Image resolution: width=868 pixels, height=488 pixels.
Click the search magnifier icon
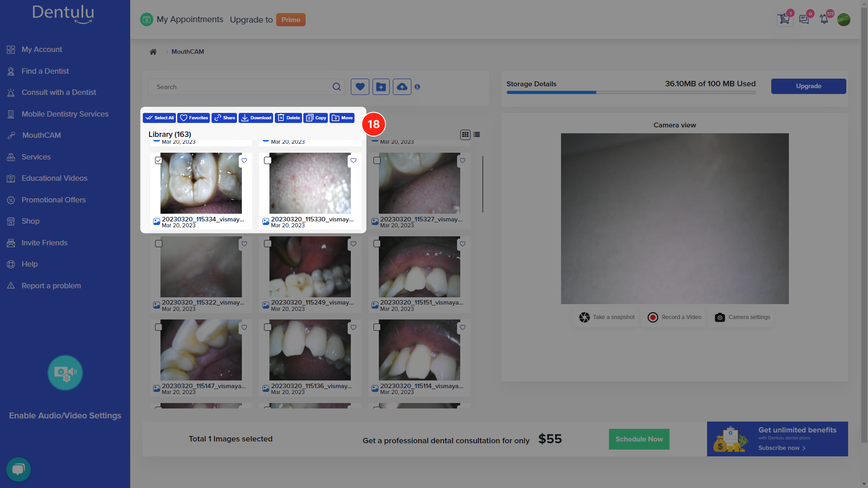coord(337,87)
